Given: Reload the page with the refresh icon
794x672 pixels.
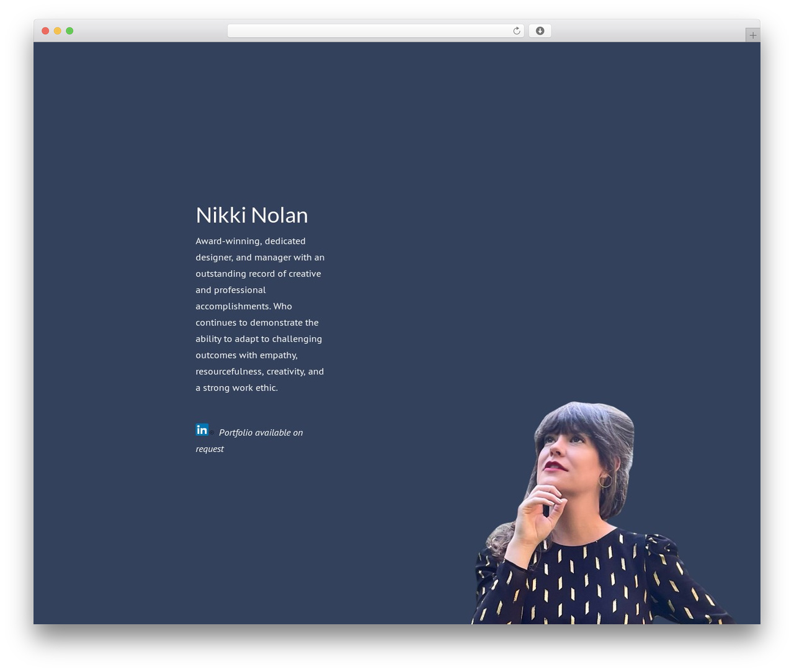Looking at the screenshot, I should 516,31.
